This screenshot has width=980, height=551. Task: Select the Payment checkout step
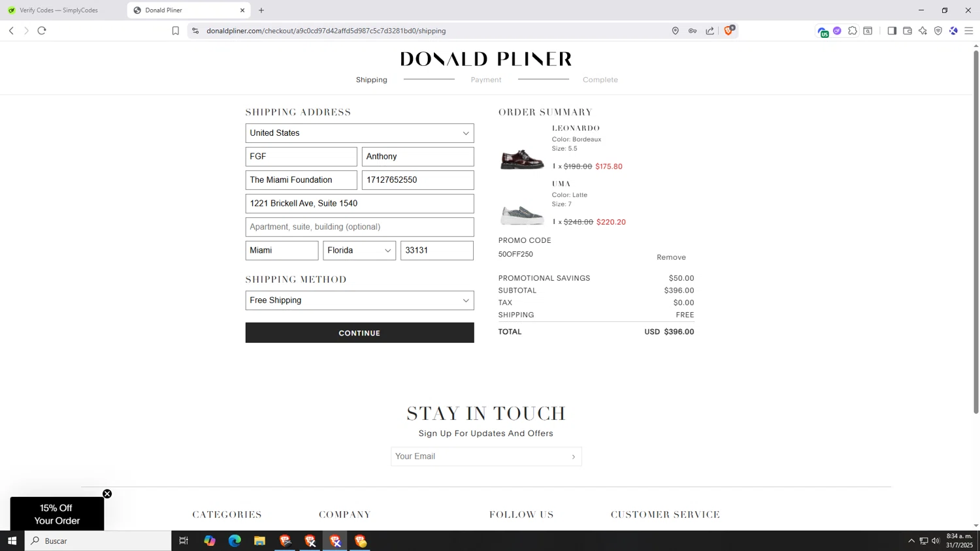(486, 80)
